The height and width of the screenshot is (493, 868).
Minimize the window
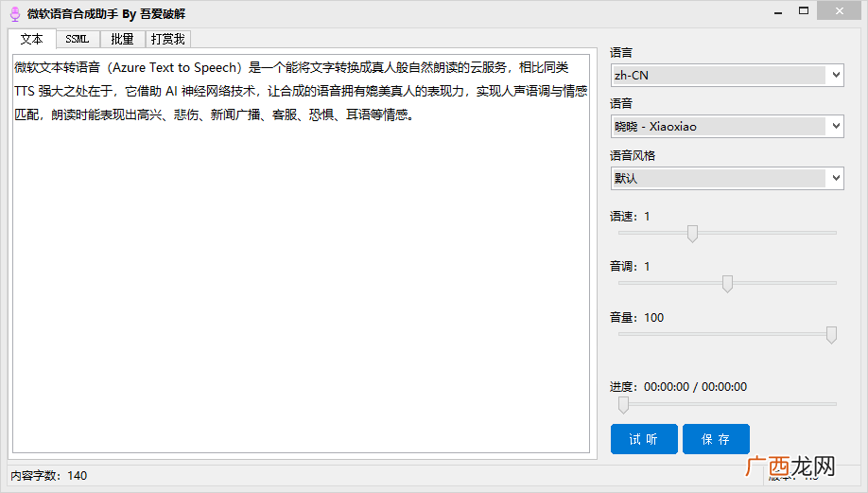pos(778,11)
